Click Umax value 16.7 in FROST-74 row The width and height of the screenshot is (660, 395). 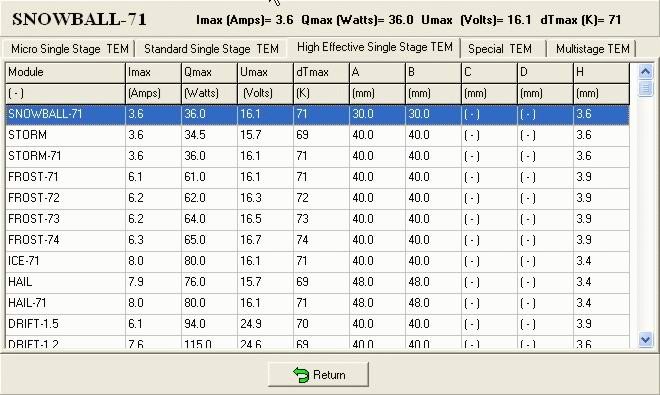(x=251, y=240)
